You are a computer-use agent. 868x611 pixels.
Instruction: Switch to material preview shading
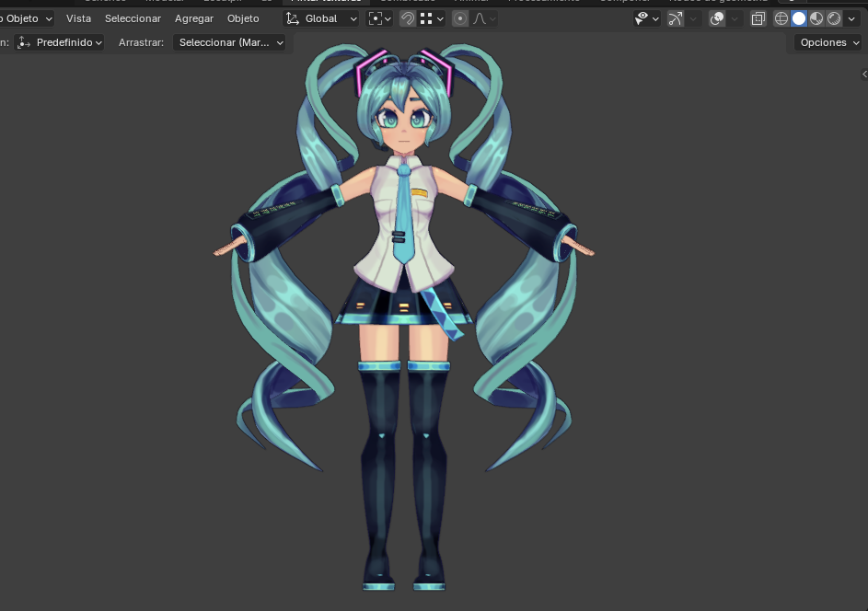(816, 18)
